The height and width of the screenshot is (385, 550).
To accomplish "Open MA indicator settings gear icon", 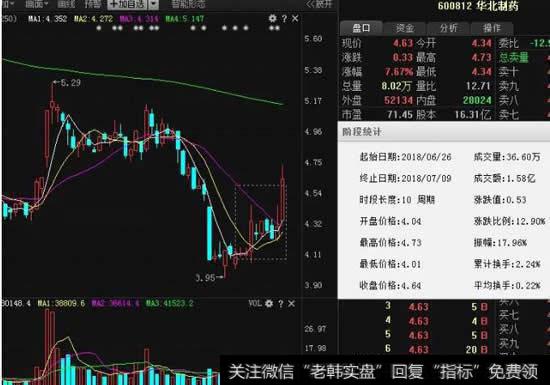I will (272, 18).
